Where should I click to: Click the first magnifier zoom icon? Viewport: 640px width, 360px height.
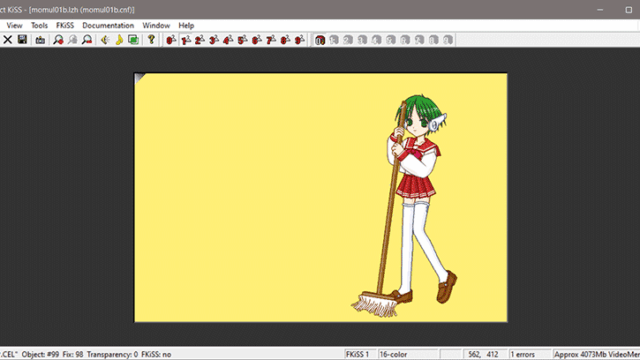58,40
